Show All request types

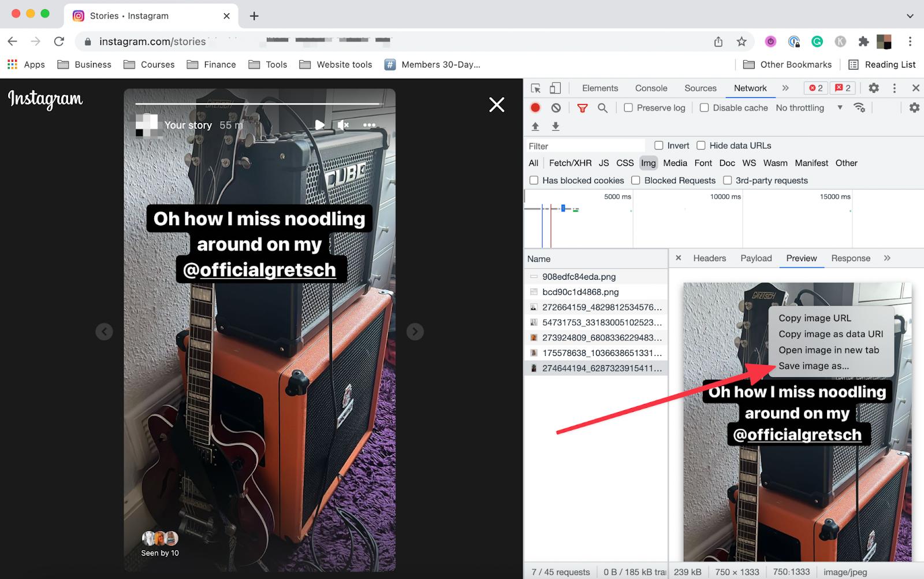534,163
